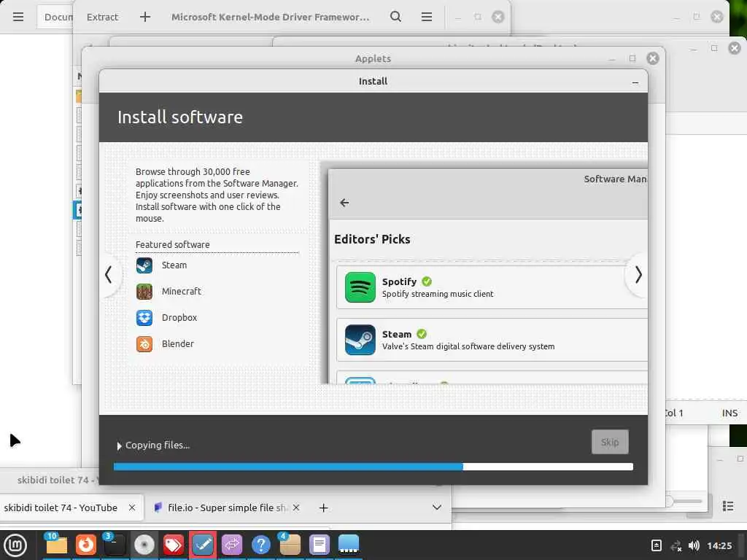Open the text document taskbar icon
Viewport: 747px width, 560px height.
(x=320, y=545)
